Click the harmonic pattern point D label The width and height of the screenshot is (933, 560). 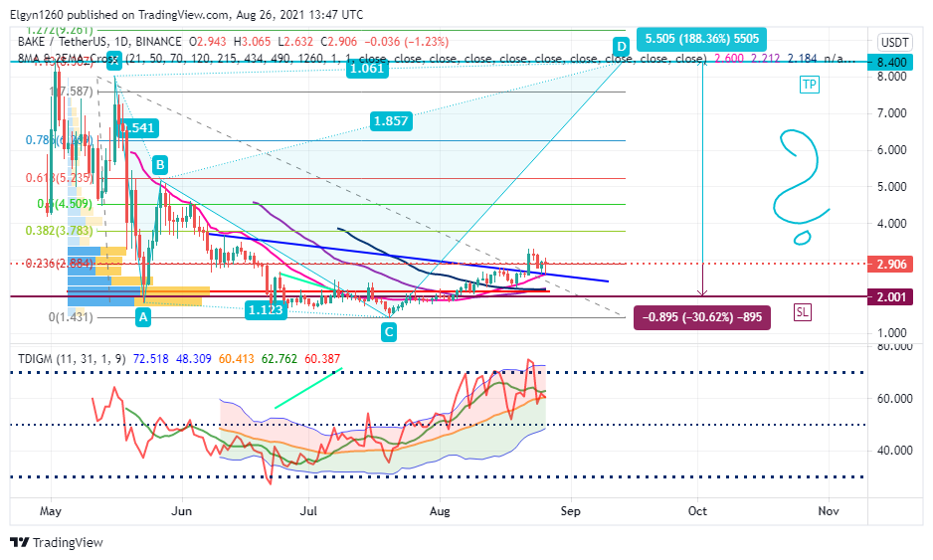click(621, 47)
